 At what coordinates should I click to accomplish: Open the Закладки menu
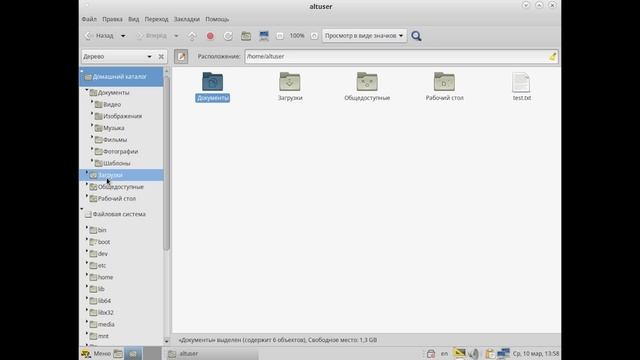(187, 19)
